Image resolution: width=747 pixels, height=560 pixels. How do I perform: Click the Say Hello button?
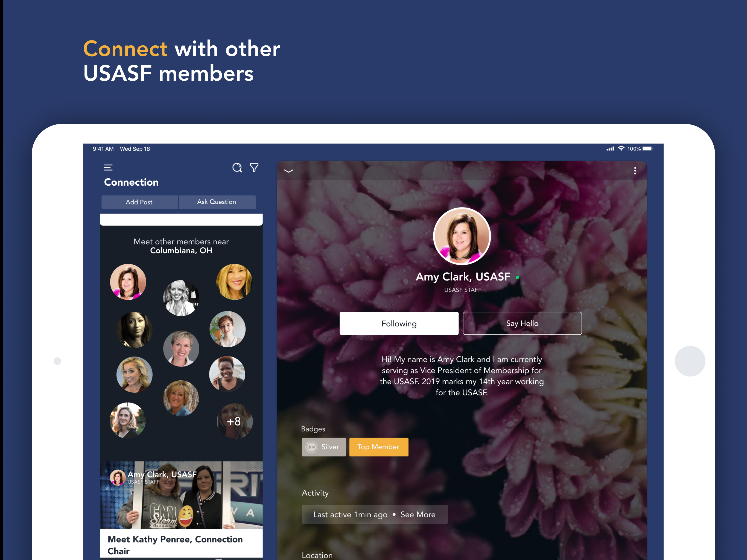[x=522, y=323]
